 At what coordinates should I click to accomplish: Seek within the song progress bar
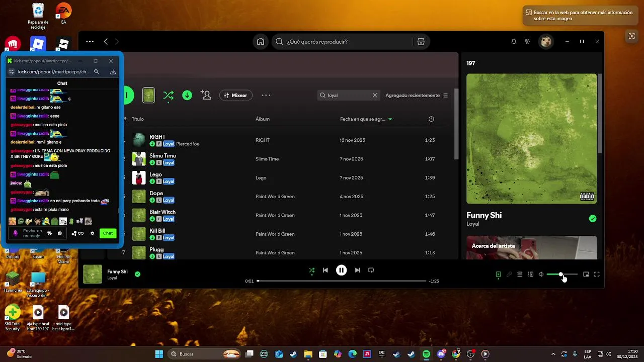click(x=342, y=281)
